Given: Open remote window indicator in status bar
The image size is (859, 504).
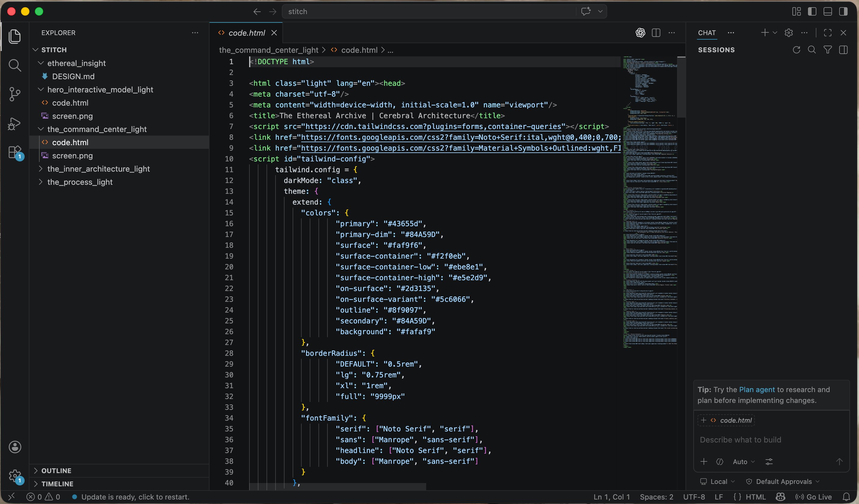Looking at the screenshot, I should (11, 497).
